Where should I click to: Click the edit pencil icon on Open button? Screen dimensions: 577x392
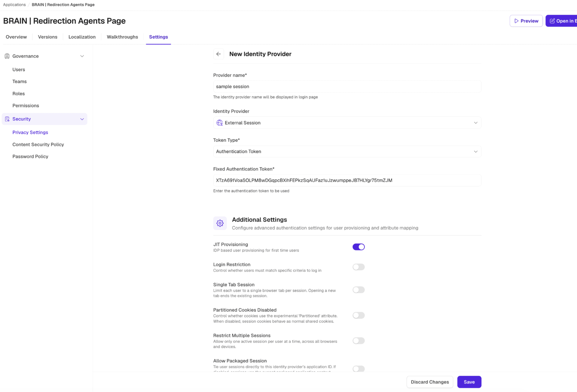coord(552,21)
